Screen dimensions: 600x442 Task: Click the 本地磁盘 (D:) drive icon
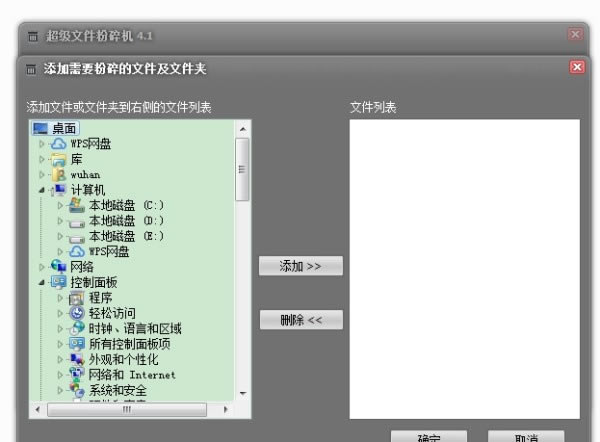tap(77, 223)
